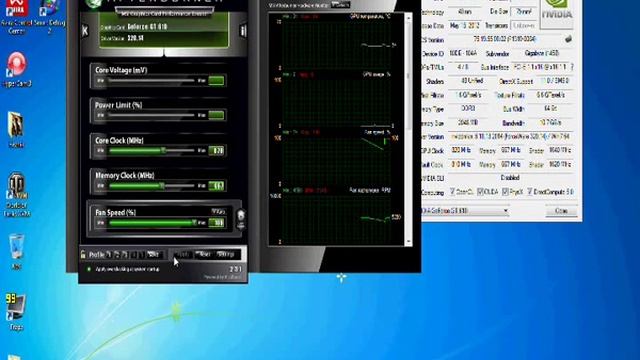
Task: Open the GPU selection dropdown in GPU-Z
Action: tap(465, 211)
